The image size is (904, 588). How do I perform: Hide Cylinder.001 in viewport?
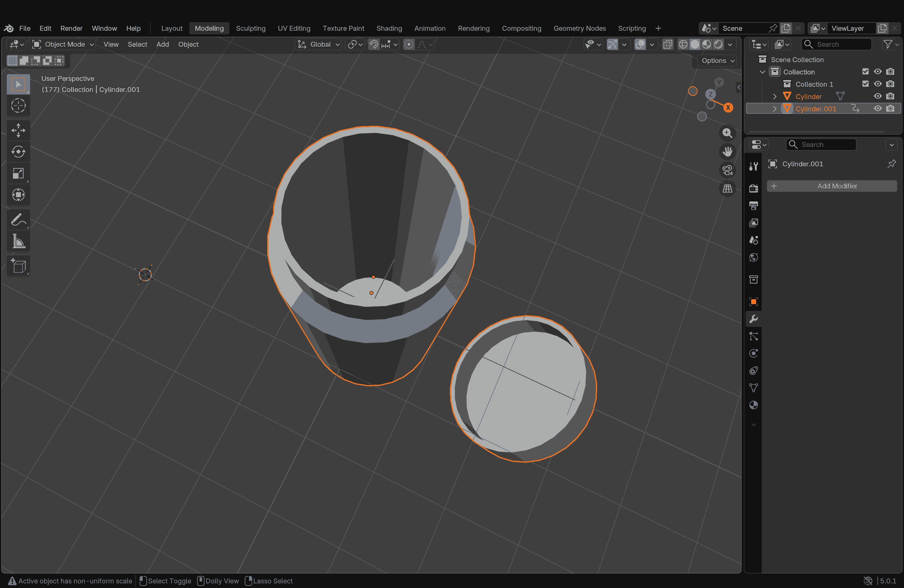point(878,109)
